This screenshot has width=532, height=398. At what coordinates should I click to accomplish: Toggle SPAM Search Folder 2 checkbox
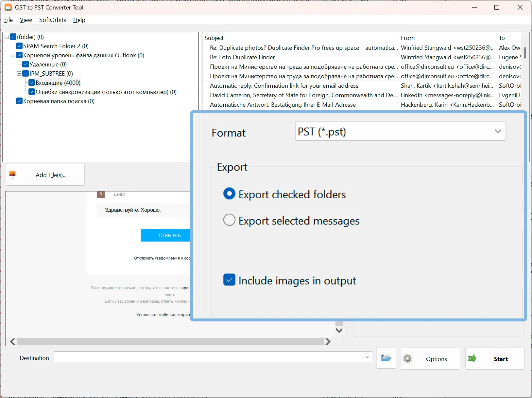pyautogui.click(x=19, y=46)
